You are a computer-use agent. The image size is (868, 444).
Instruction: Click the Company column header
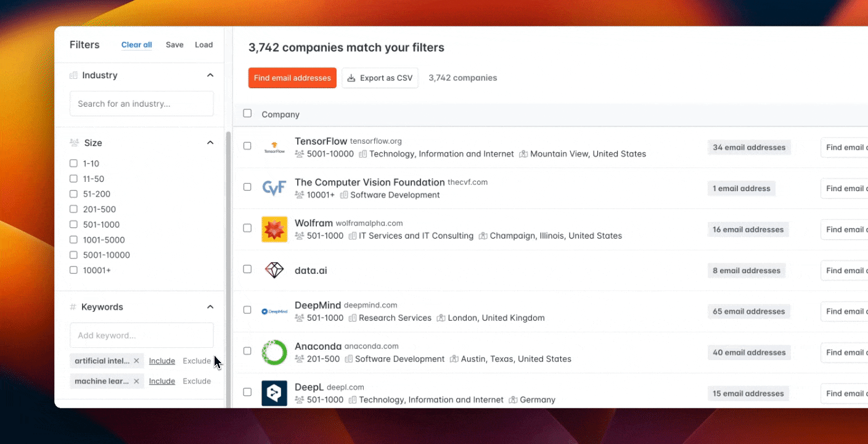[x=280, y=114]
